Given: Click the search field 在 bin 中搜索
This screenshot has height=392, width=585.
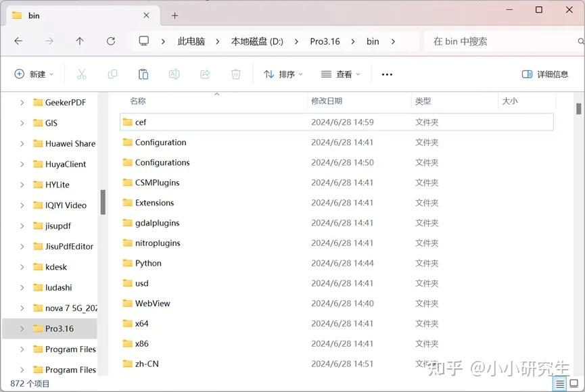Looking at the screenshot, I should (504, 41).
